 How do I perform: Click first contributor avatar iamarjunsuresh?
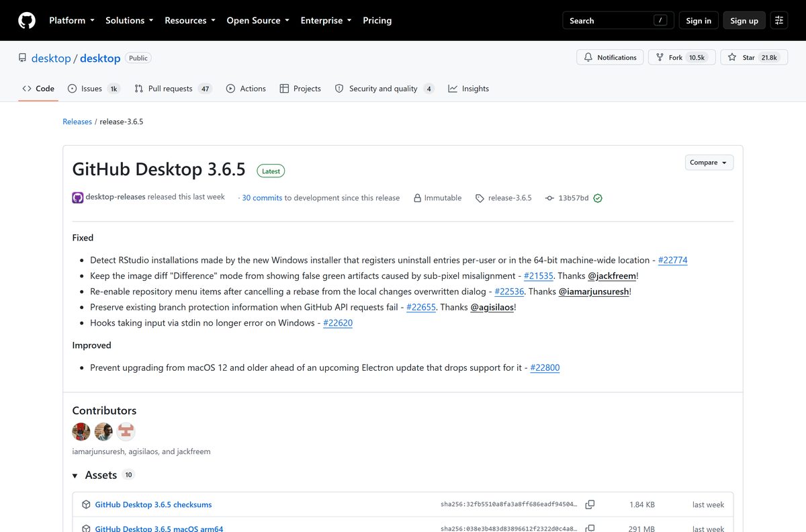tap(81, 431)
